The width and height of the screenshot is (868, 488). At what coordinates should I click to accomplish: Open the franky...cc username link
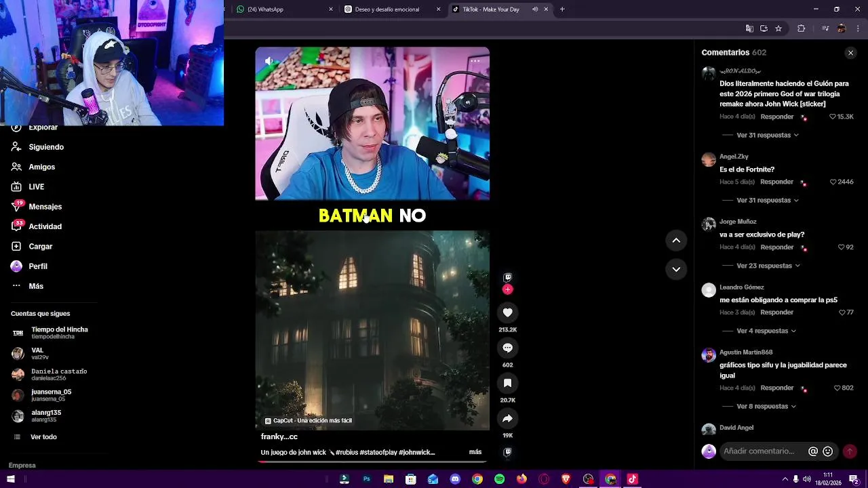(279, 437)
